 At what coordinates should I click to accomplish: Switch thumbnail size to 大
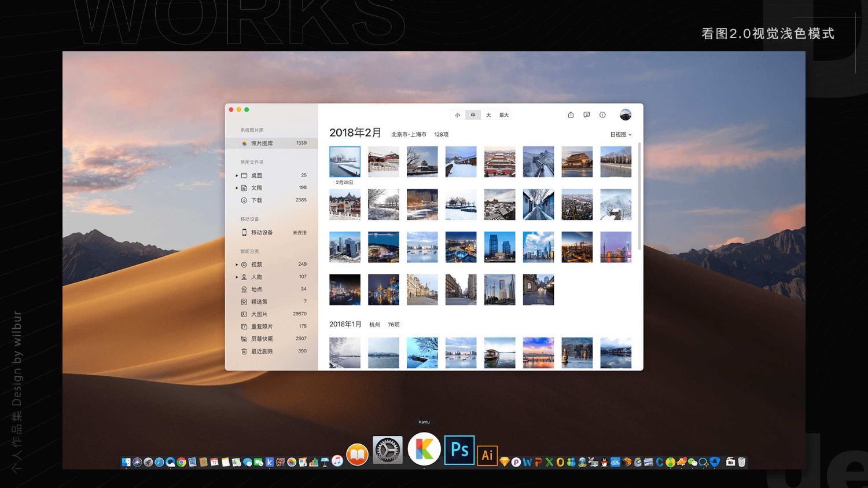pos(488,115)
